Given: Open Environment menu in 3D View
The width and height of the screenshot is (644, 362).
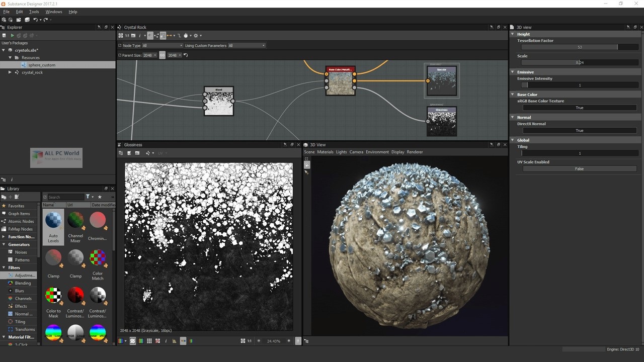Looking at the screenshot, I should pos(377,152).
